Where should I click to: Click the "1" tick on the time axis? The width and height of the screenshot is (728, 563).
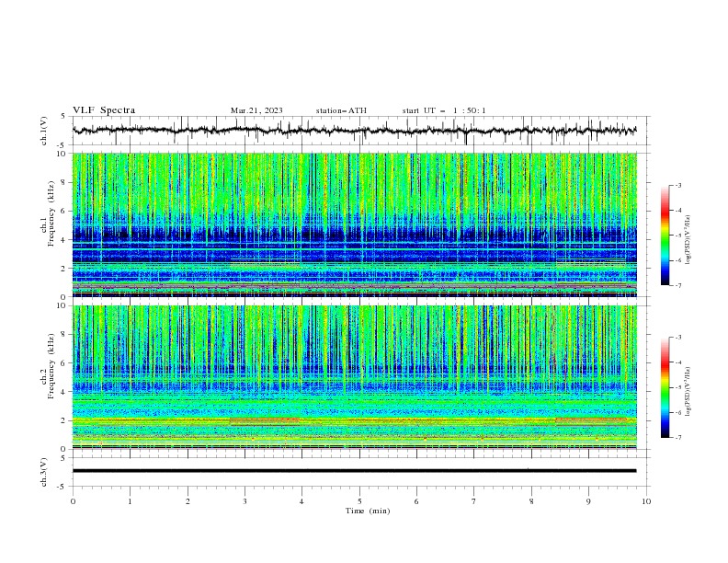click(130, 501)
